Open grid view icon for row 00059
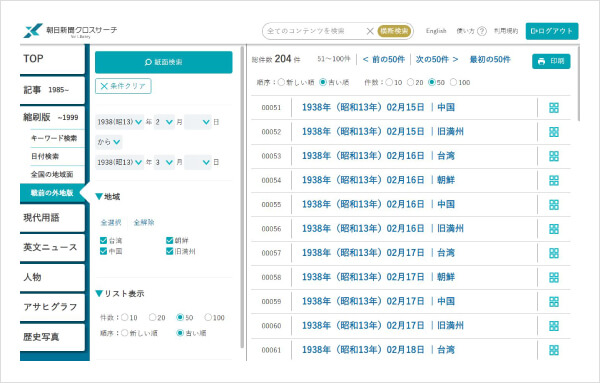 click(x=554, y=302)
